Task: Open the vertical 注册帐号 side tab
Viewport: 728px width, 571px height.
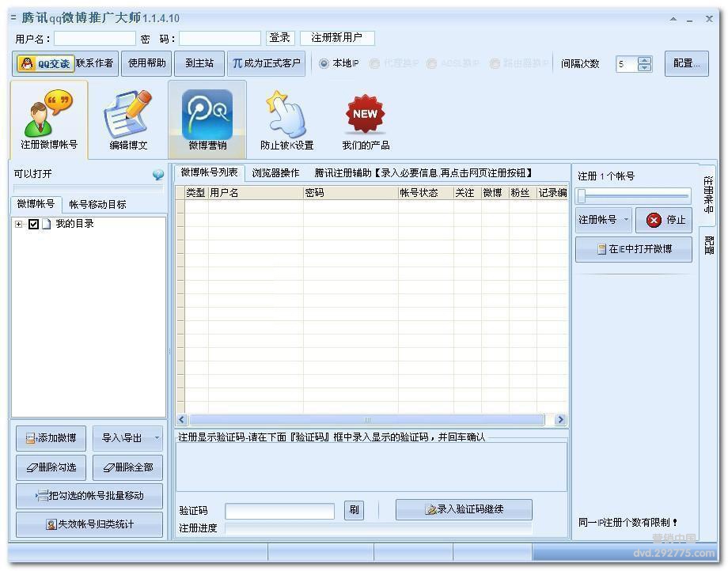Action: click(x=708, y=195)
